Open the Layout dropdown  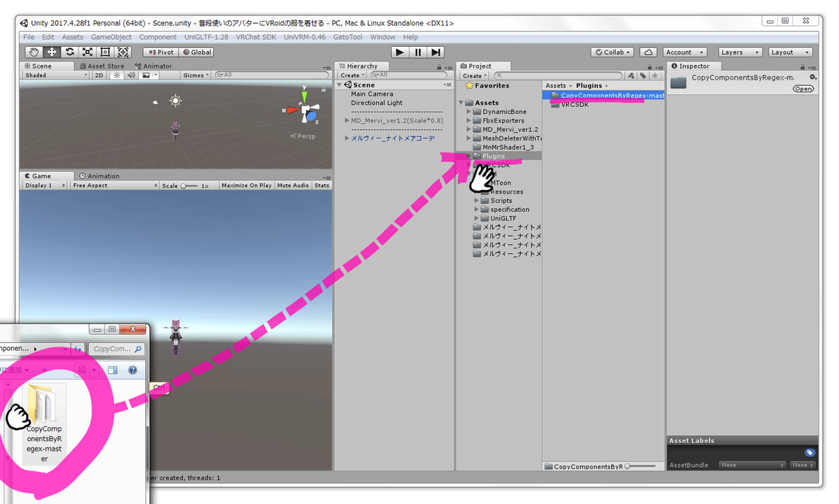coord(790,52)
